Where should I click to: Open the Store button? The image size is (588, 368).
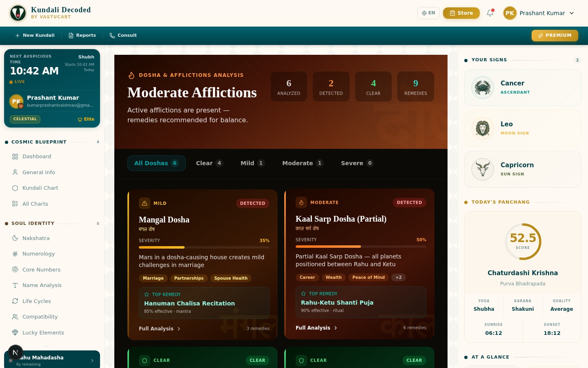pos(461,13)
